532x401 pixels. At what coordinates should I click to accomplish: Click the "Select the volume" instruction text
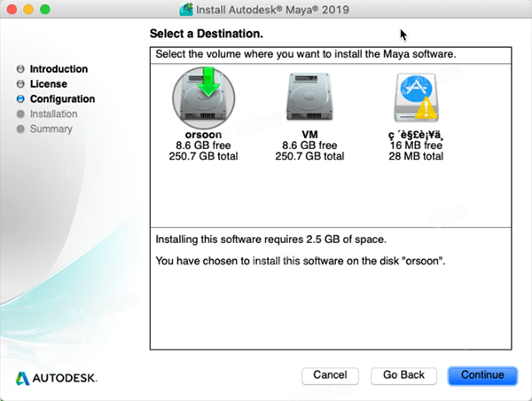click(306, 54)
